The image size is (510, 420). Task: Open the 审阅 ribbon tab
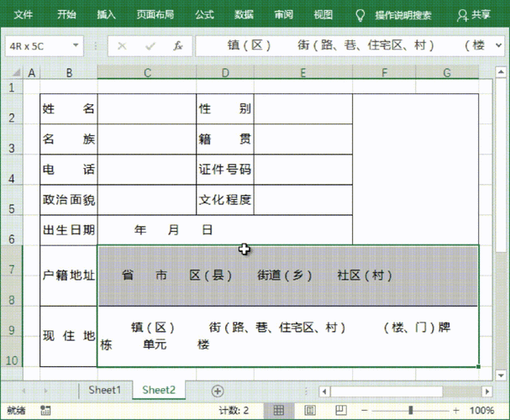(283, 14)
